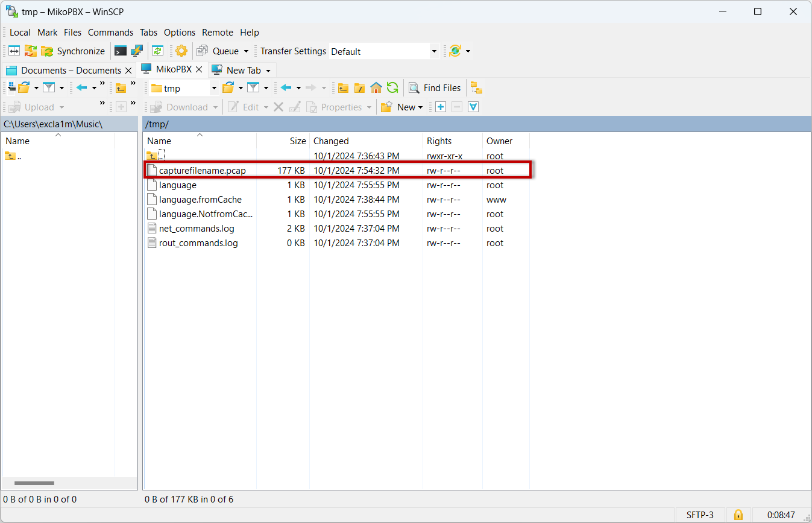Click the Compare Directories icon
The image size is (812, 523).
click(x=14, y=51)
